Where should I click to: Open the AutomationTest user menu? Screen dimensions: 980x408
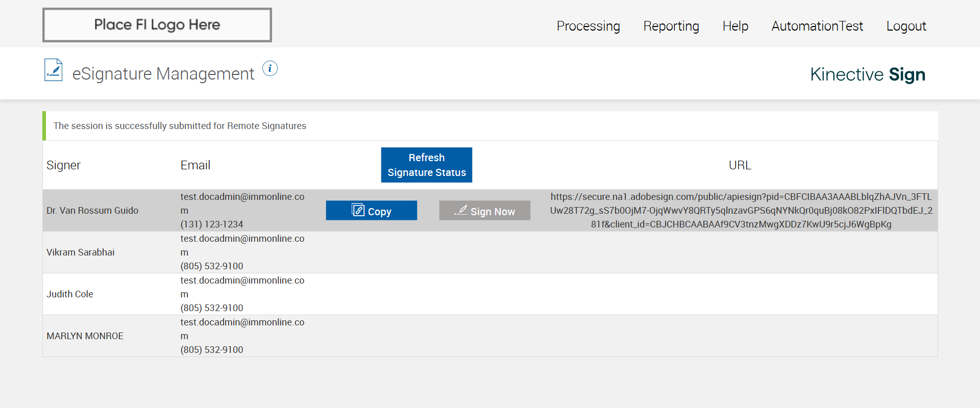(817, 26)
